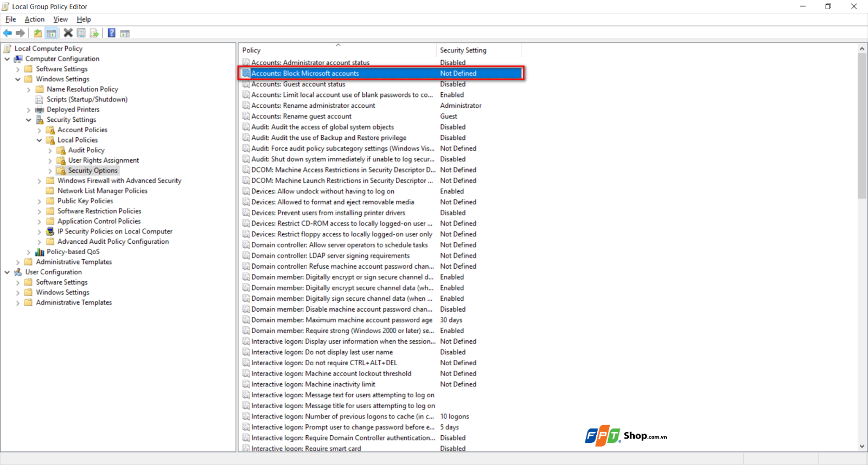The image size is (868, 465).
Task: Open the Help menu
Action: click(84, 19)
